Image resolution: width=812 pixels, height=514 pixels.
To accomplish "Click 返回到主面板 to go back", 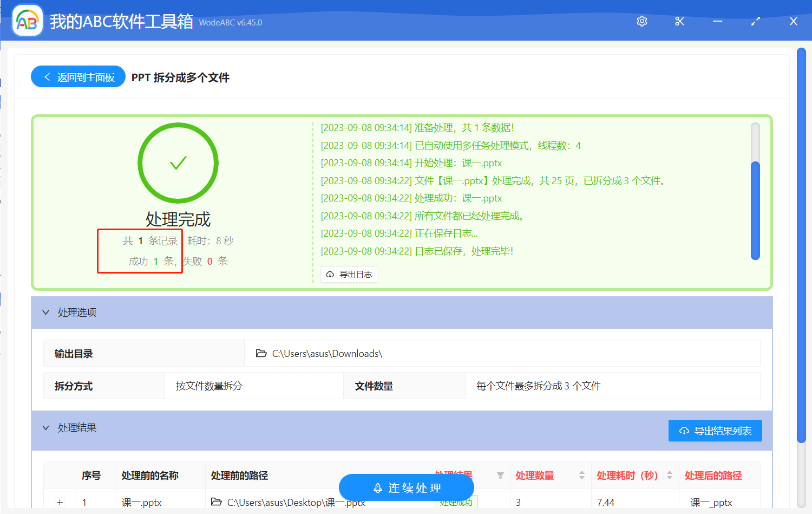I will coord(78,76).
